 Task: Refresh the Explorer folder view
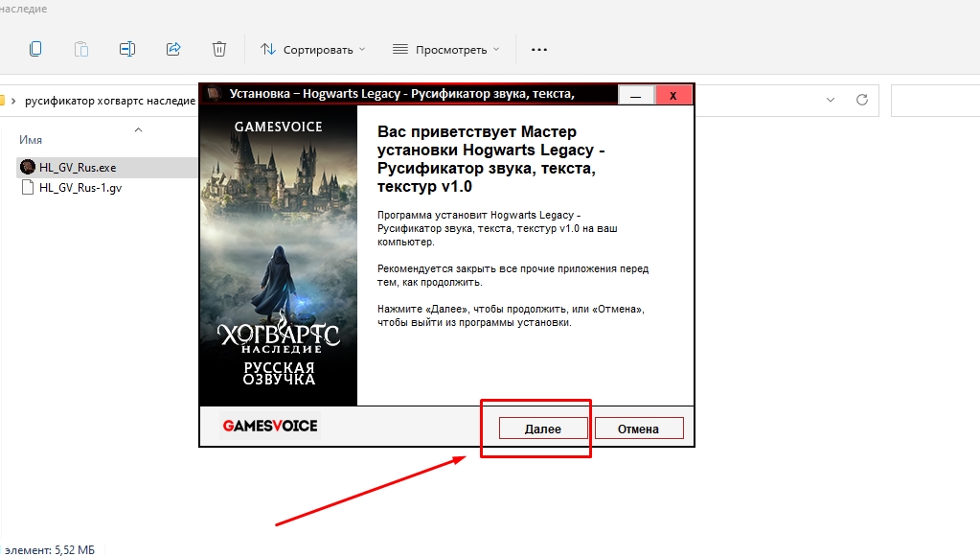pos(862,100)
